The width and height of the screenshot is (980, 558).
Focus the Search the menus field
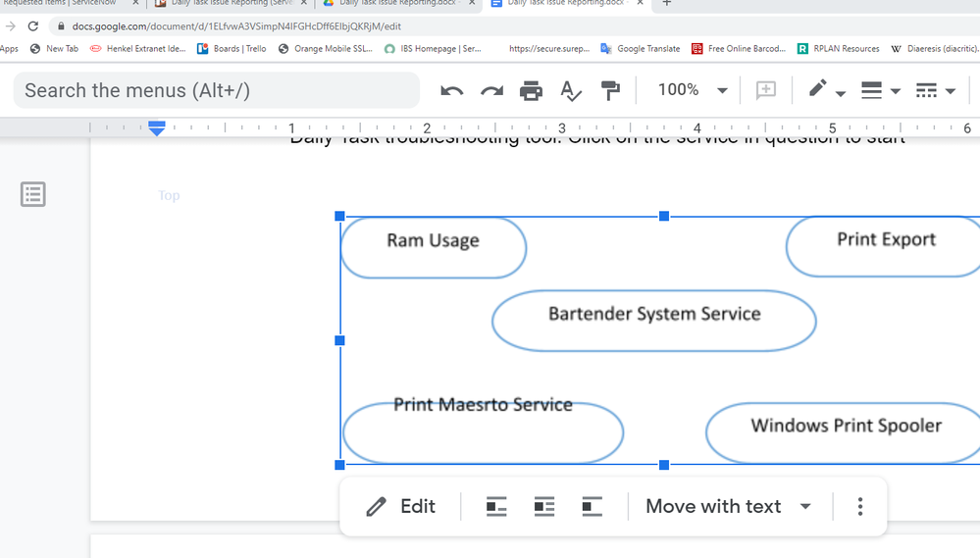[x=216, y=90]
